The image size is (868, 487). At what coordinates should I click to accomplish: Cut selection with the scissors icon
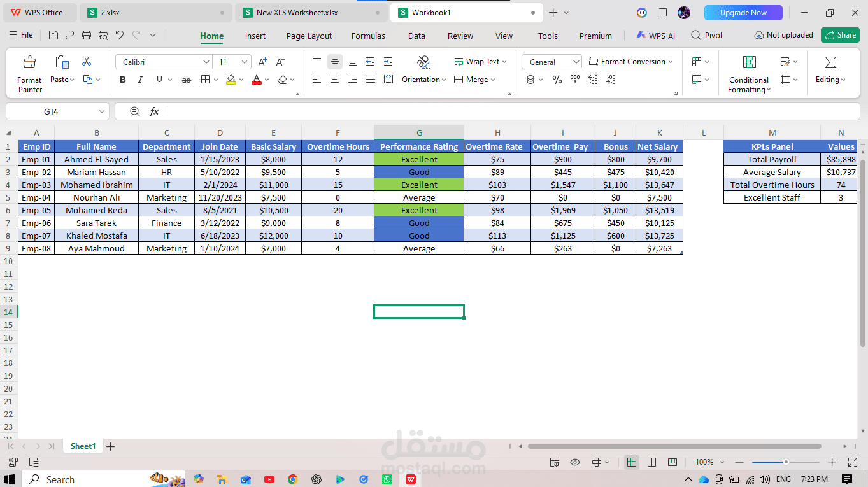[x=87, y=62]
